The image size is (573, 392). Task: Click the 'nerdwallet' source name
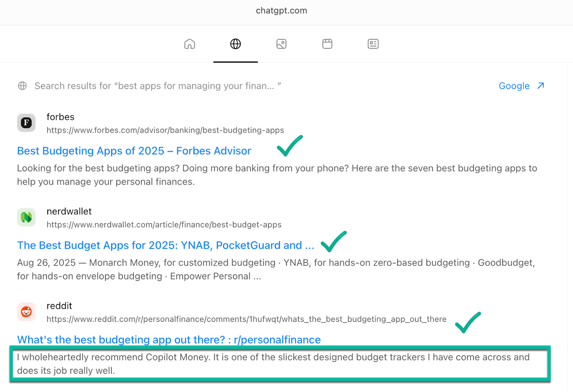click(x=69, y=212)
